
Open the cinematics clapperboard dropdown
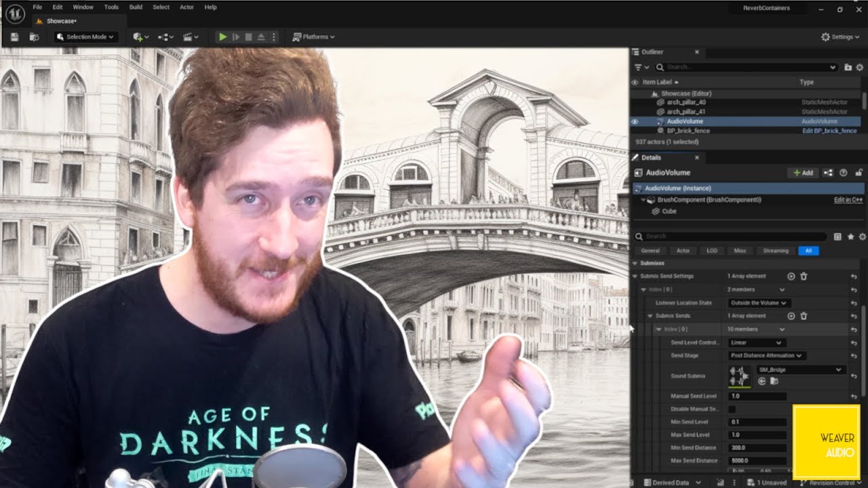191,37
